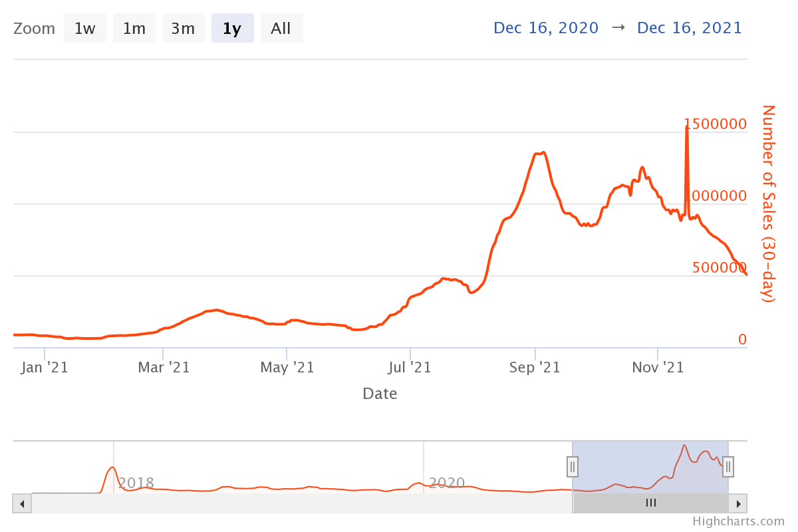Click the scrollbar thumb grip
The height and width of the screenshot is (532, 798).
click(651, 503)
